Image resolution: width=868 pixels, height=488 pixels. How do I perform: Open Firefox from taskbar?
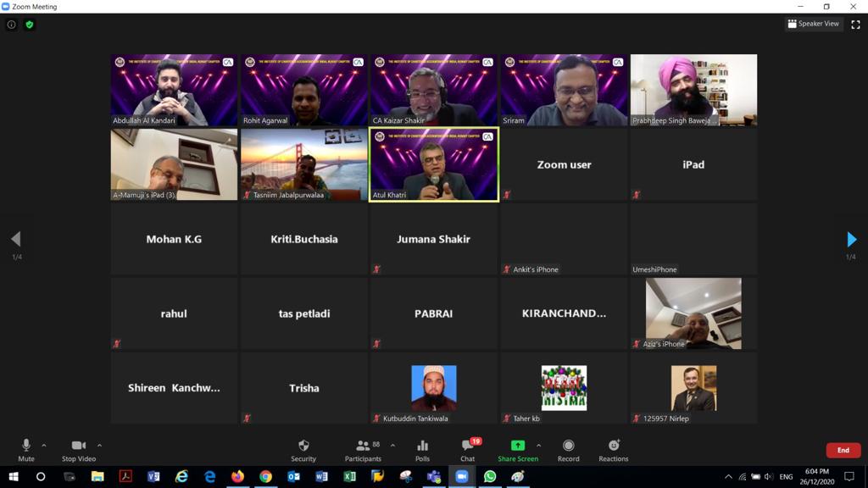237,476
